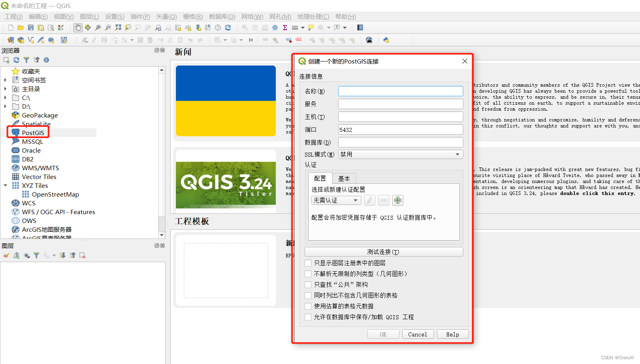Enable 同时列出不包含几何图形的表格 checkbox

coord(308,295)
